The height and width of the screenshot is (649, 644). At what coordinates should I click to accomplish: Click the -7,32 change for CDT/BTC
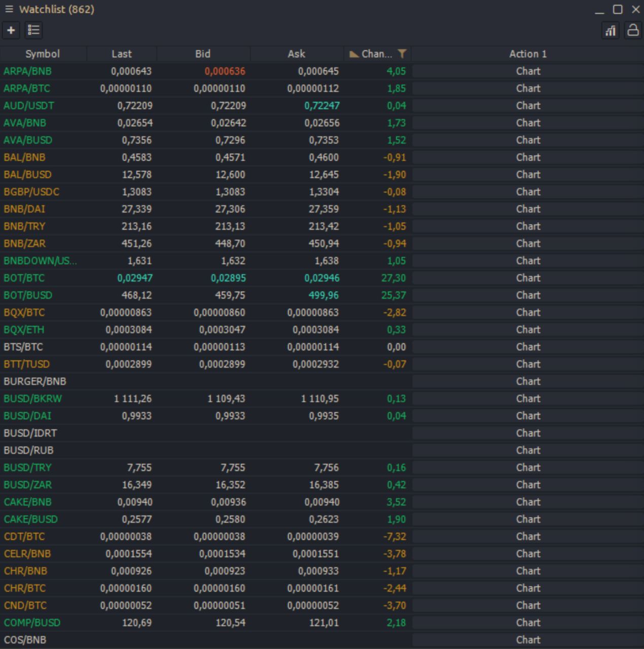click(x=395, y=536)
